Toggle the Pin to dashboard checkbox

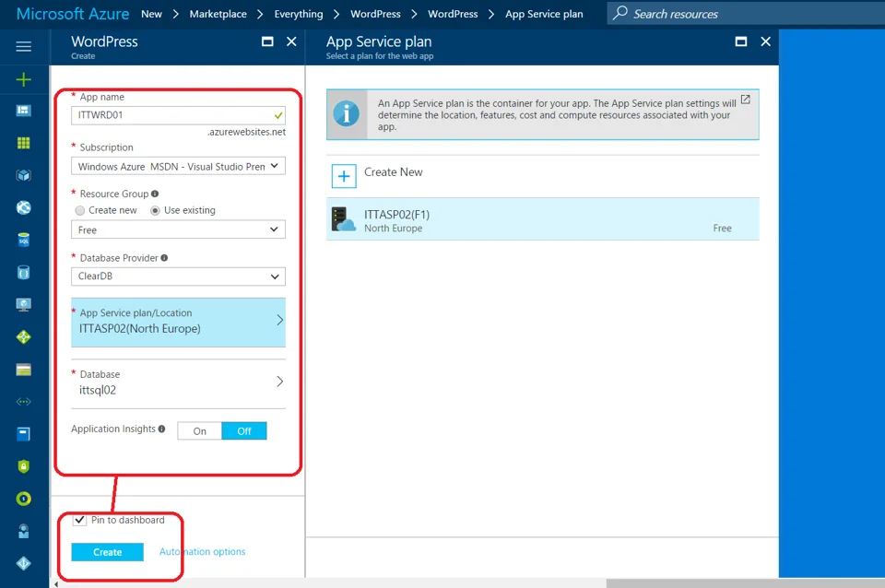pos(79,520)
